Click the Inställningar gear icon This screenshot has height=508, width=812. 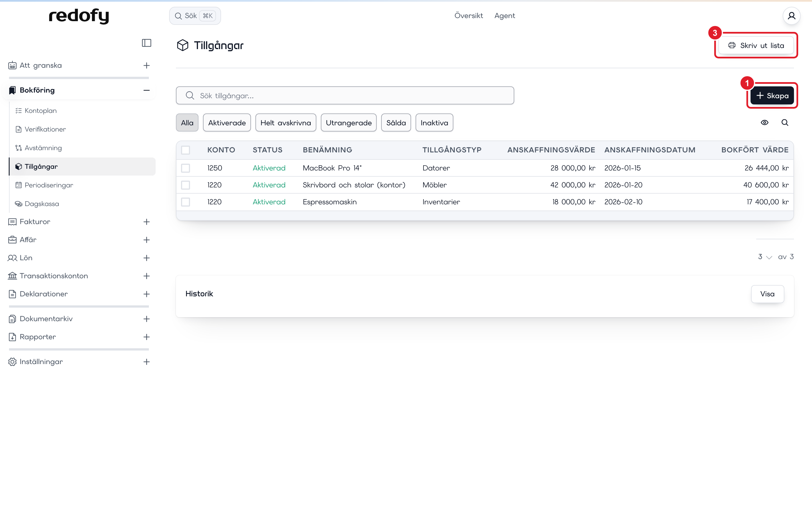coord(12,362)
